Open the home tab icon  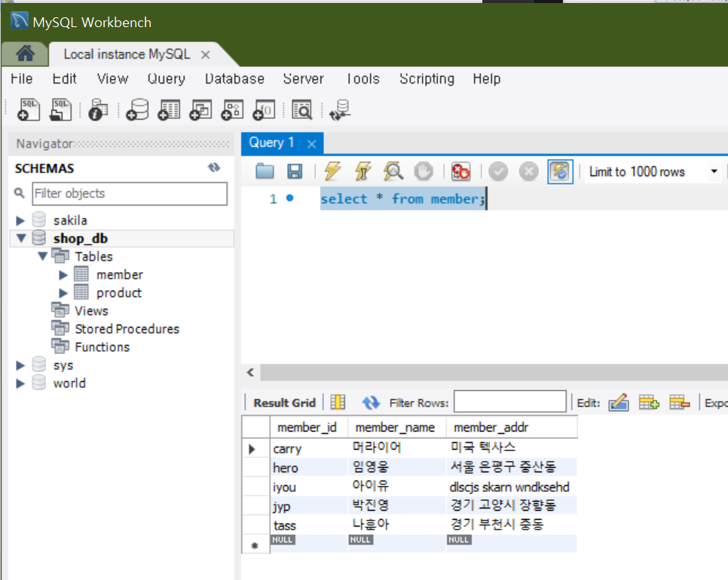(25, 53)
